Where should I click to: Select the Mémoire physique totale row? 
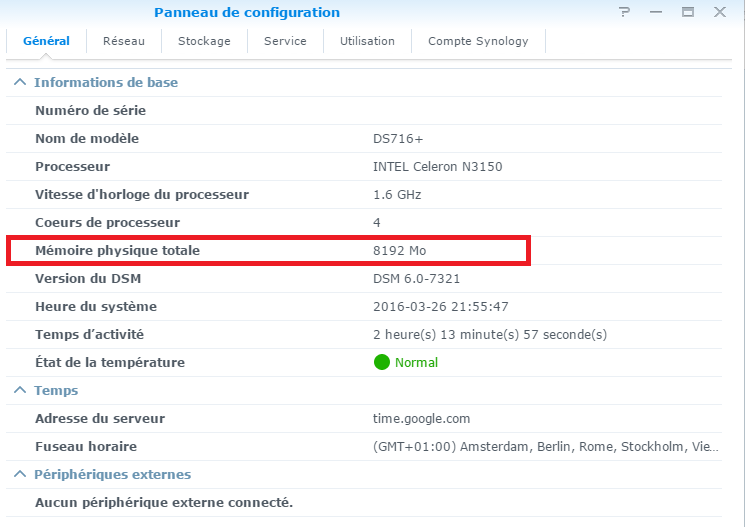pyautogui.click(x=268, y=250)
